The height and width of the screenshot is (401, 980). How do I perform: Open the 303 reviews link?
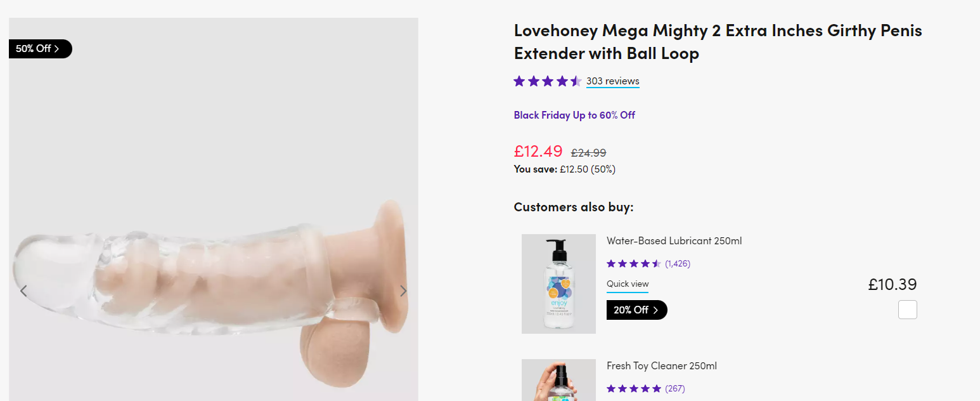tap(612, 81)
